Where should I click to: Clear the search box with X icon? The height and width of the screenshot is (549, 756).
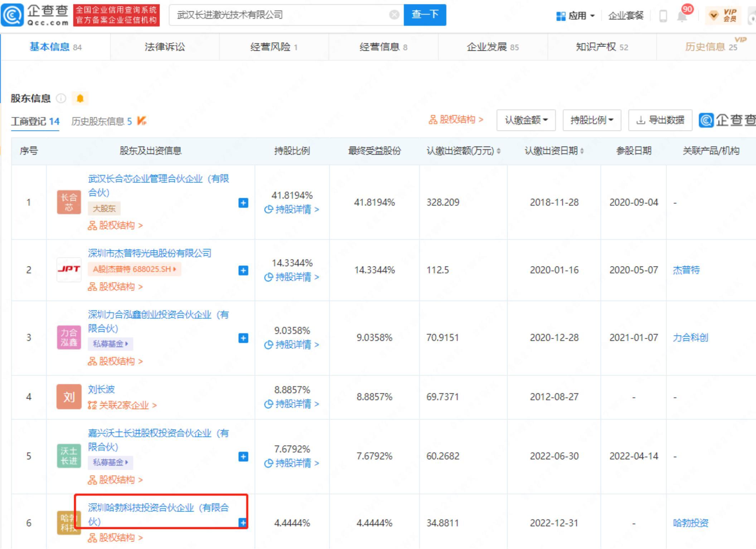coord(394,15)
